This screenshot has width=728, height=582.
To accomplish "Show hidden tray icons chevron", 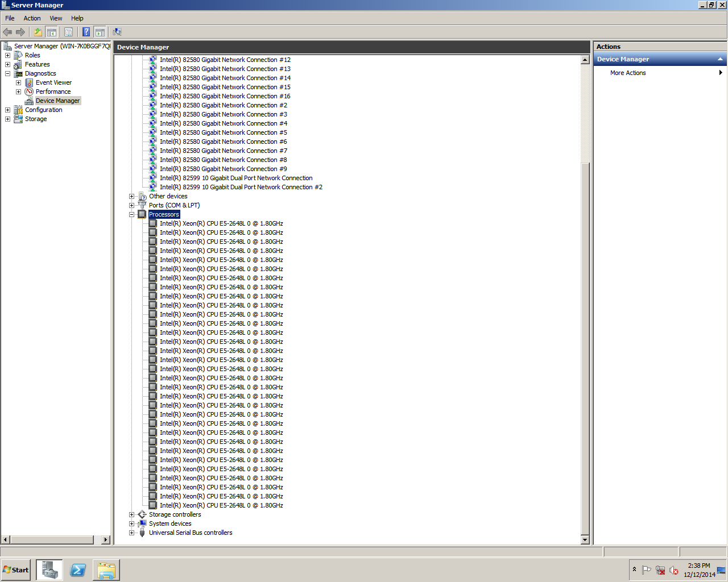I will pos(634,569).
